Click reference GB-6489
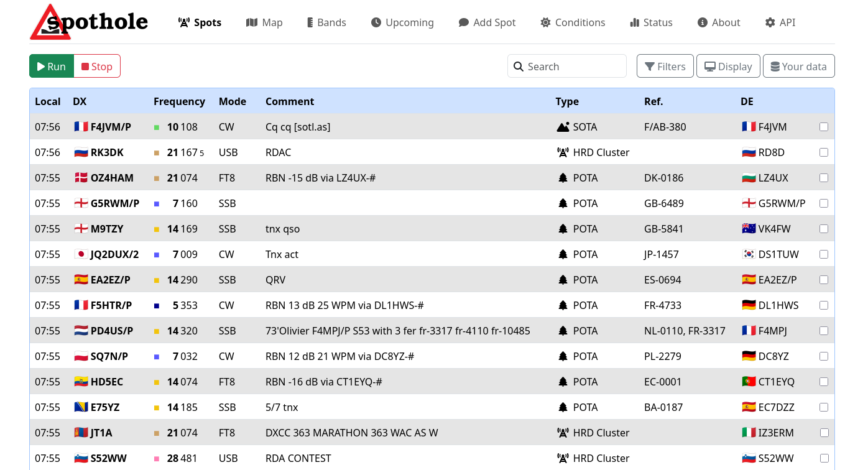The height and width of the screenshot is (470, 868). pos(664,203)
